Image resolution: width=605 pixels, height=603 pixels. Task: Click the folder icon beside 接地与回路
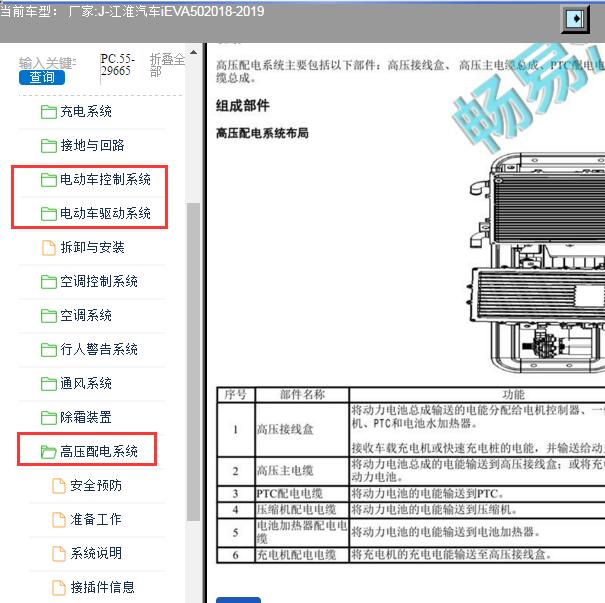pos(49,146)
